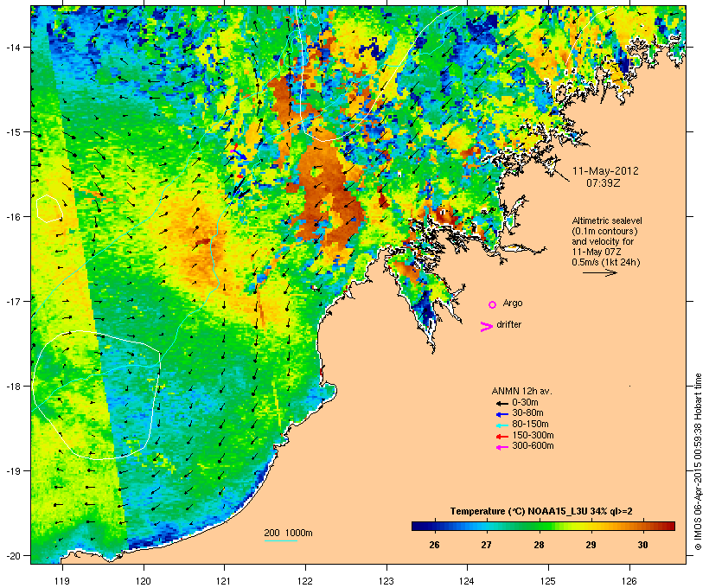Click the color bar value 28
The width and height of the screenshot is (709, 588).
point(539,545)
